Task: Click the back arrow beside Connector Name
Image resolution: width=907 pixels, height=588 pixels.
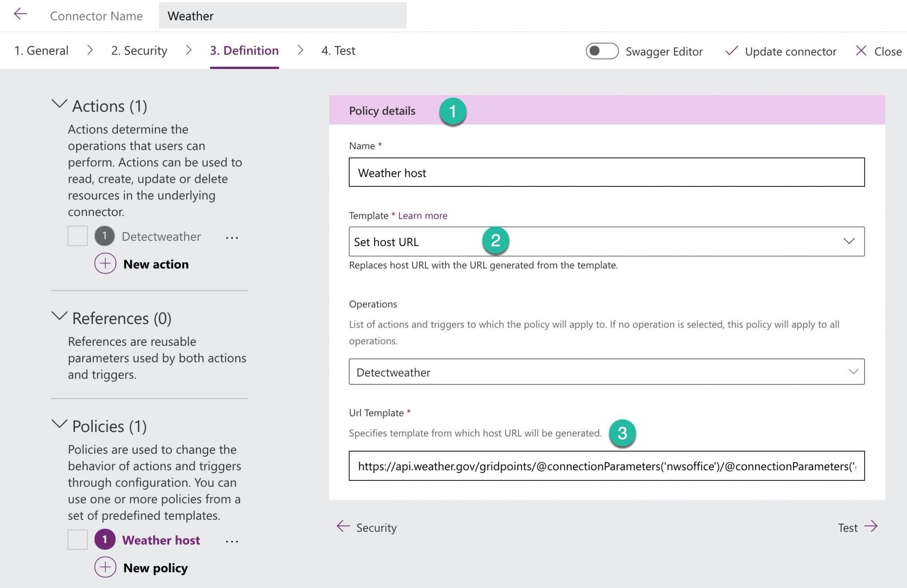Action: tap(20, 15)
